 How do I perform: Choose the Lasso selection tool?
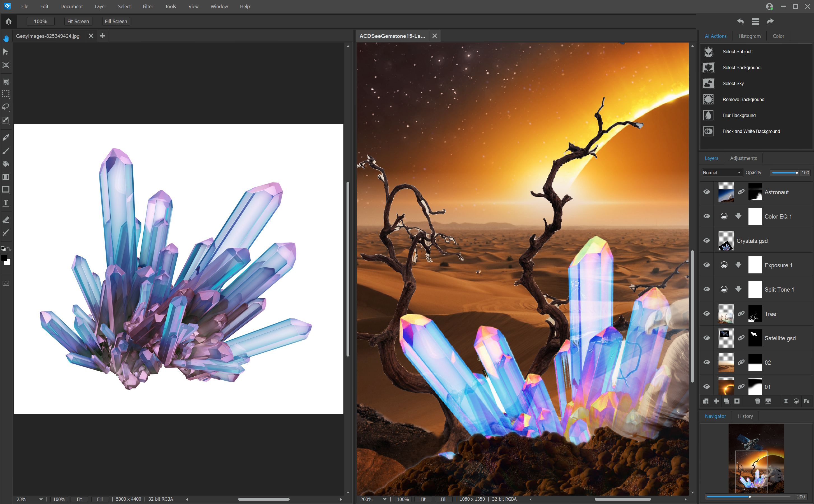coord(6,107)
